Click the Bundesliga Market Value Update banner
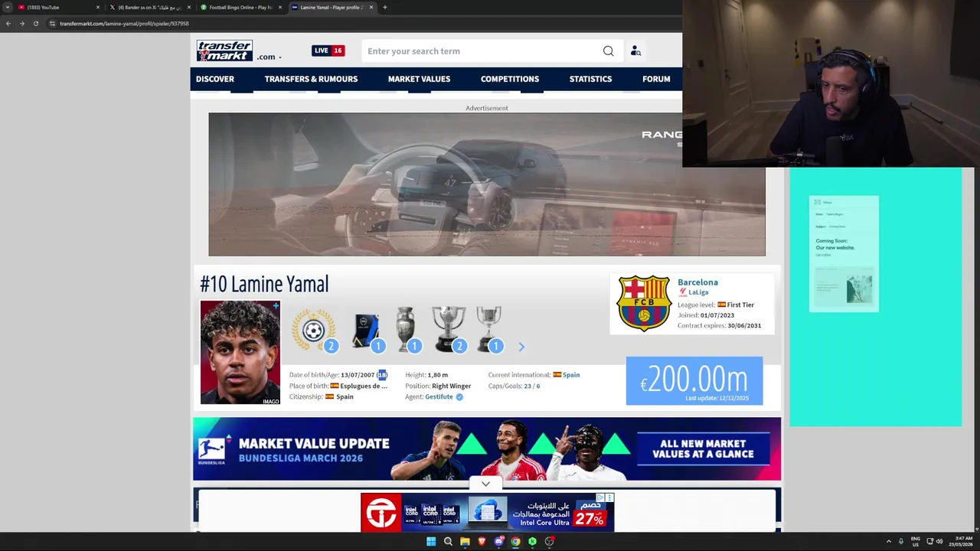Viewport: 980px width, 551px height. pyautogui.click(x=487, y=449)
